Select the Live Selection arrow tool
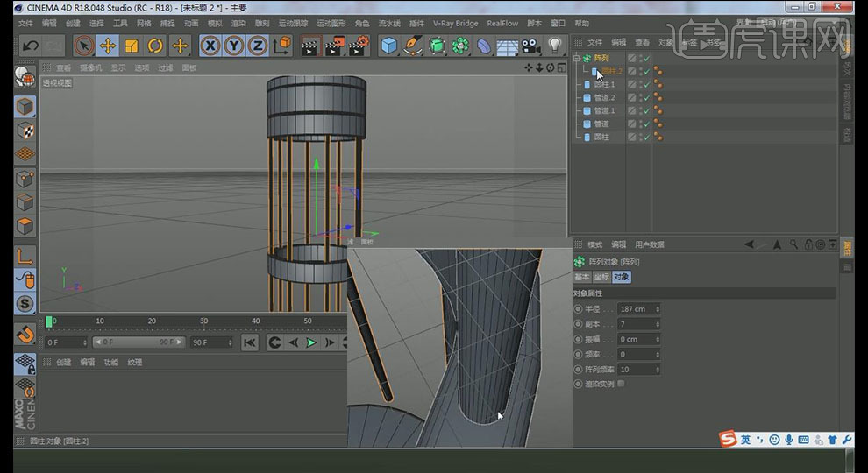Screen dimensions: 868x473 click(x=83, y=46)
